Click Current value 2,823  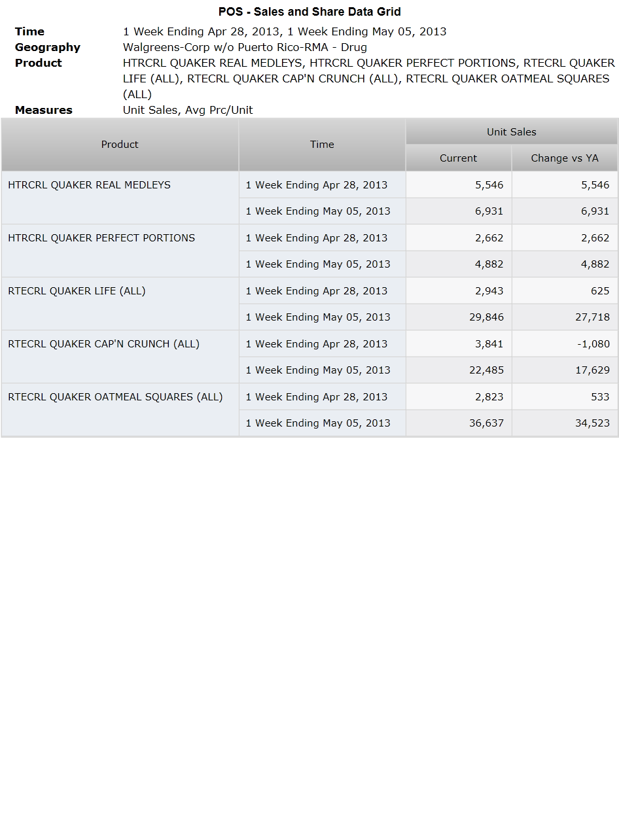pos(459,396)
